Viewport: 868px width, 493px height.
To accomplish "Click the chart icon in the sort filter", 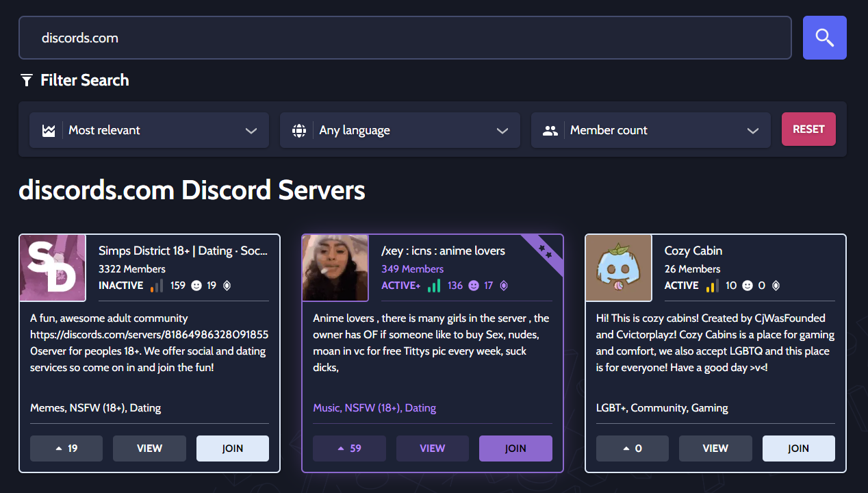I will click(x=49, y=131).
